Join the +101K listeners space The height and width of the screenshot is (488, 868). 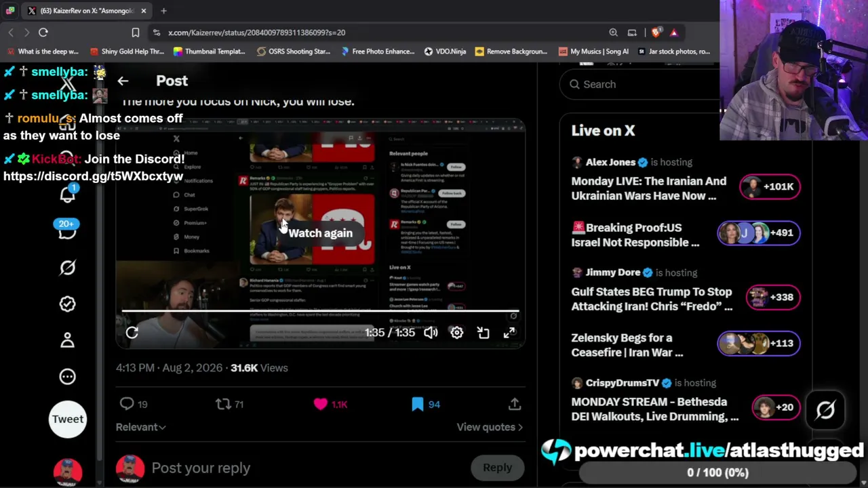point(770,186)
